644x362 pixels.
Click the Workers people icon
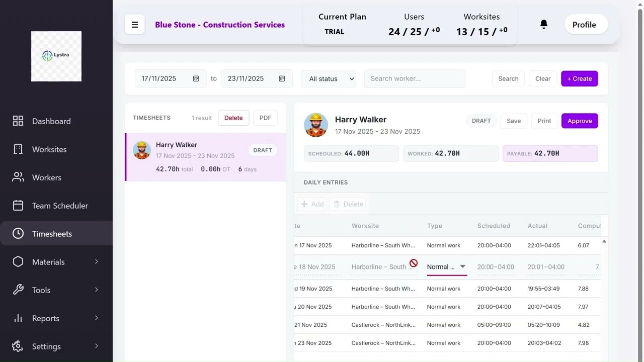pos(18,177)
